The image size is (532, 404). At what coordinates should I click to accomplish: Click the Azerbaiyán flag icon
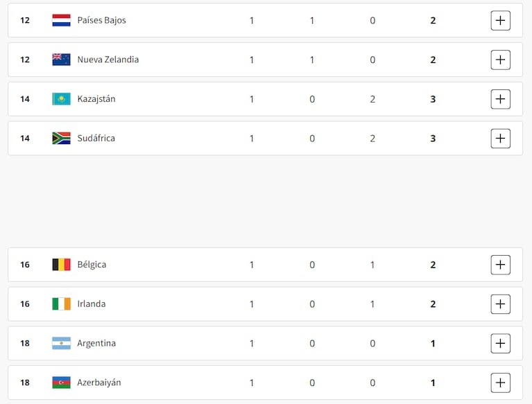tap(61, 383)
